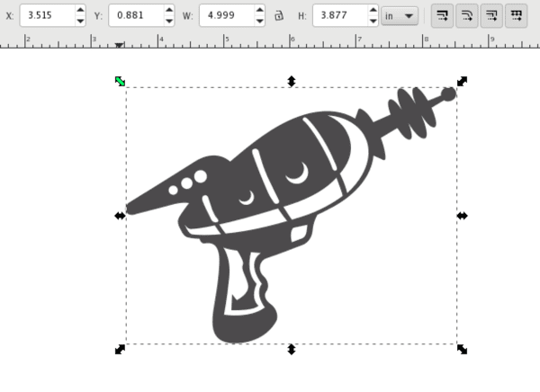Click the right-middle horizontal scale handle
540x392 pixels.
(x=463, y=216)
